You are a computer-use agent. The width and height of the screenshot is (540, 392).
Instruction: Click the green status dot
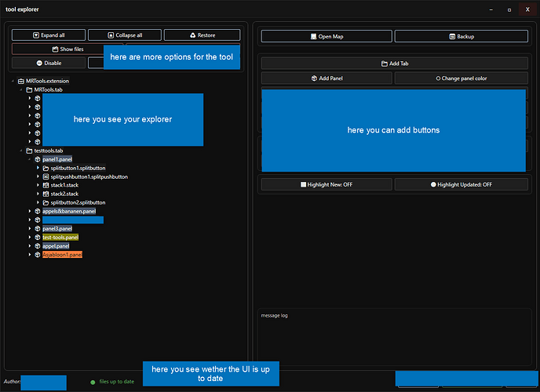coord(93,382)
